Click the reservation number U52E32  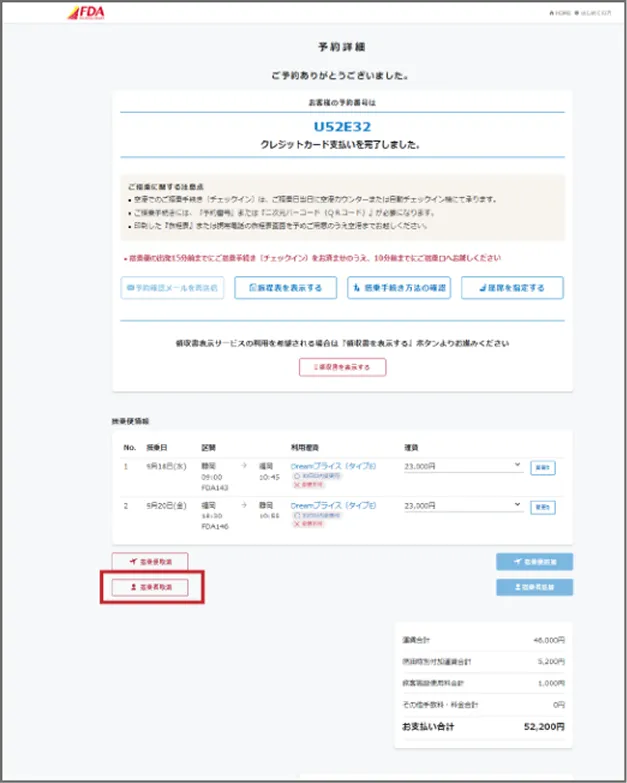(341, 127)
